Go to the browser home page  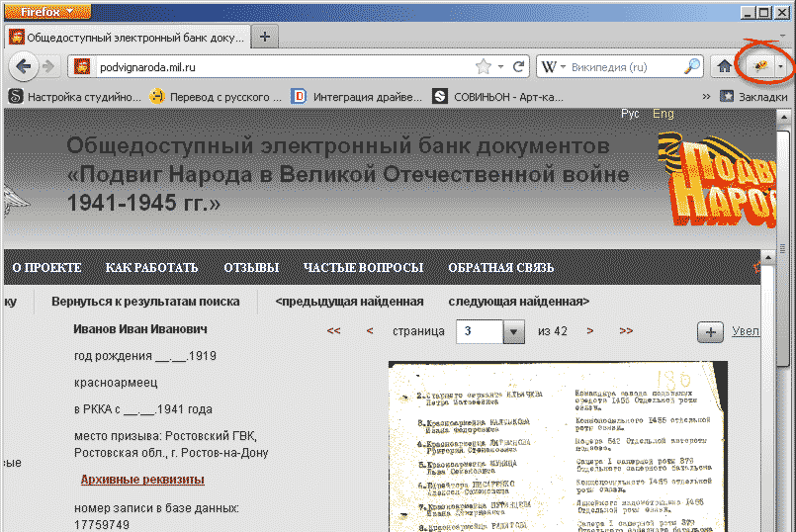[x=725, y=67]
